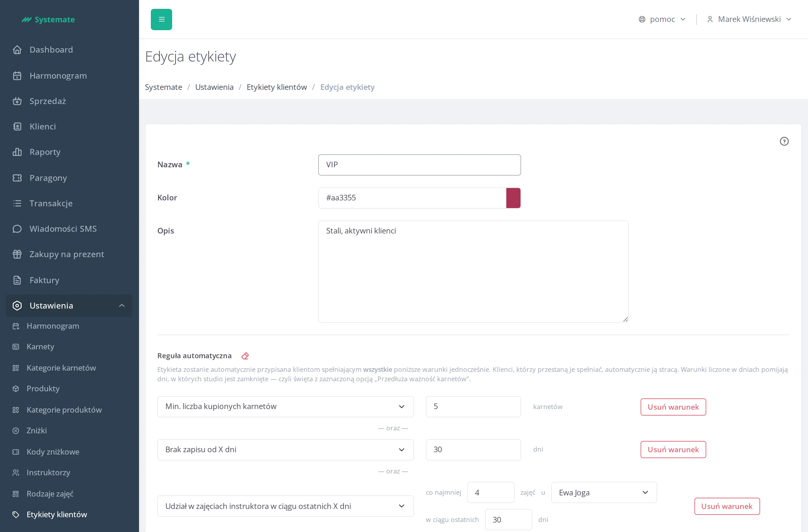The image size is (808, 532).
Task: Open the Udział w zajęciach instruktora dropdown
Action: [x=285, y=506]
